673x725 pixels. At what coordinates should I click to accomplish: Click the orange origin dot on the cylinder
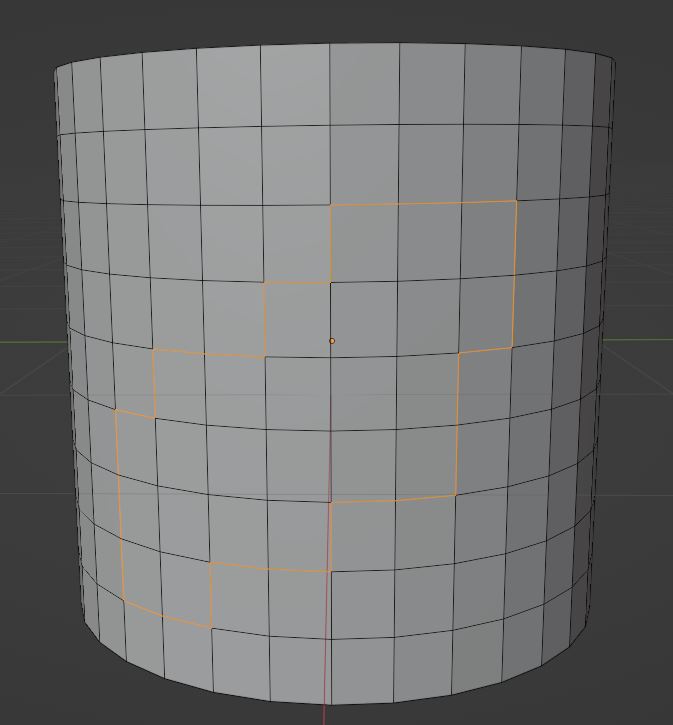pyautogui.click(x=331, y=341)
